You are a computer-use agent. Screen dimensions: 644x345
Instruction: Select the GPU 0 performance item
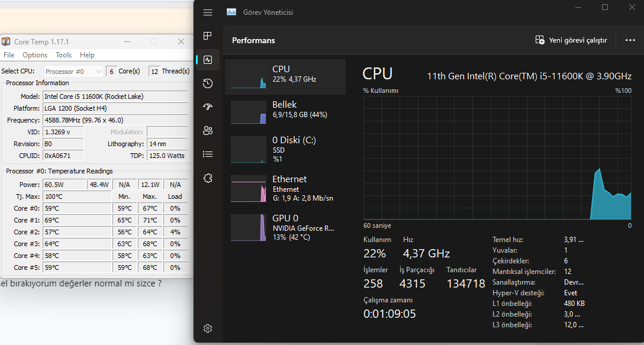285,227
